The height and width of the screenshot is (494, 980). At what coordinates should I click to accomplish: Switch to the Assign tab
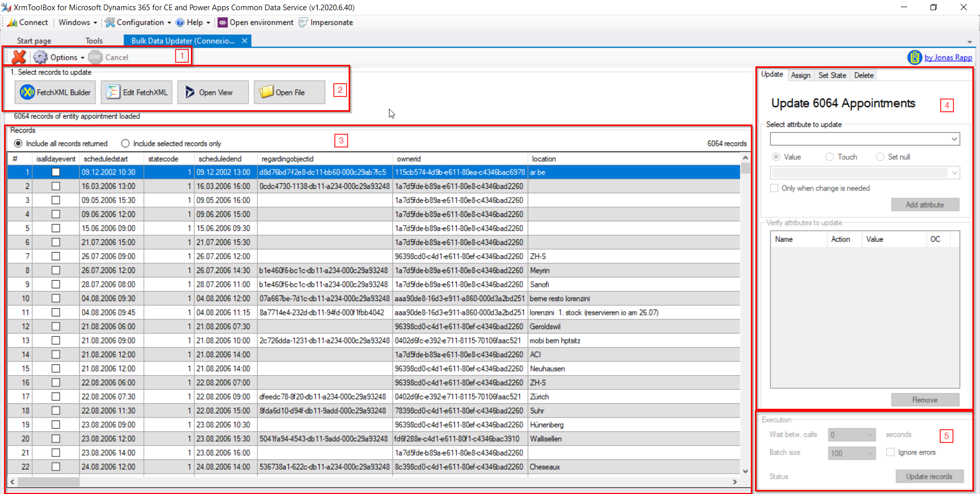point(800,76)
